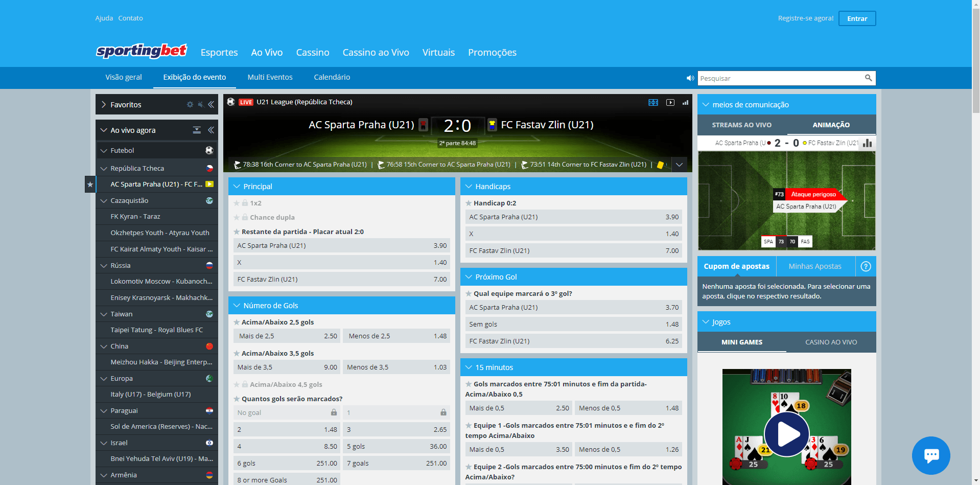
Task: Collapse the Ao vivo agora section chevron
Action: click(x=104, y=130)
